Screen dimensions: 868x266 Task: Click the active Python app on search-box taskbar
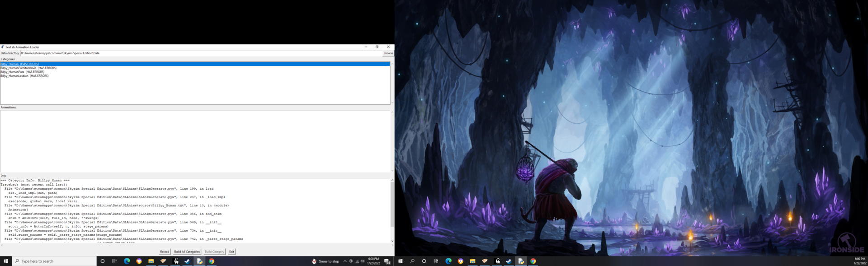click(x=199, y=261)
